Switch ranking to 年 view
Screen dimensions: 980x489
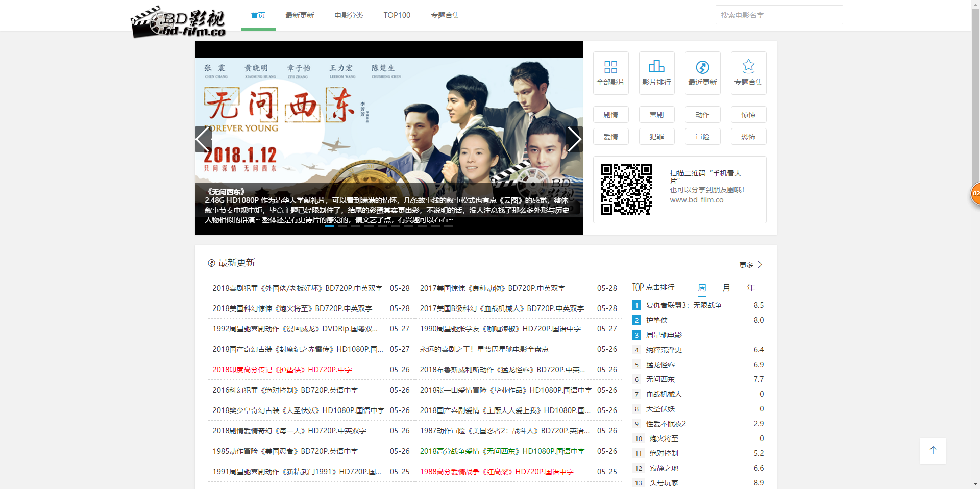click(x=751, y=288)
